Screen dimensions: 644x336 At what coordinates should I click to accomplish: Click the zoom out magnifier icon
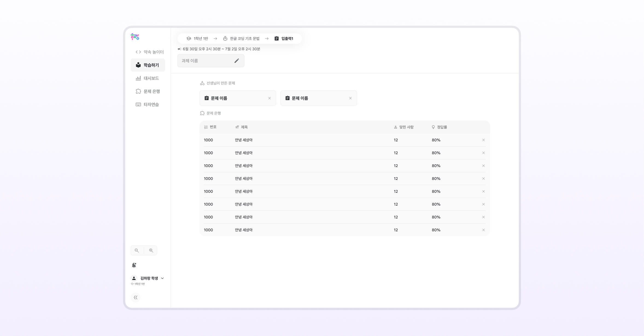pos(137,250)
